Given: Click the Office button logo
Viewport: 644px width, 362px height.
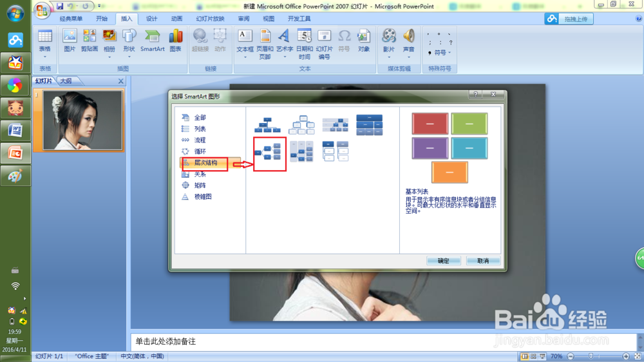Looking at the screenshot, I should pos(42,10).
